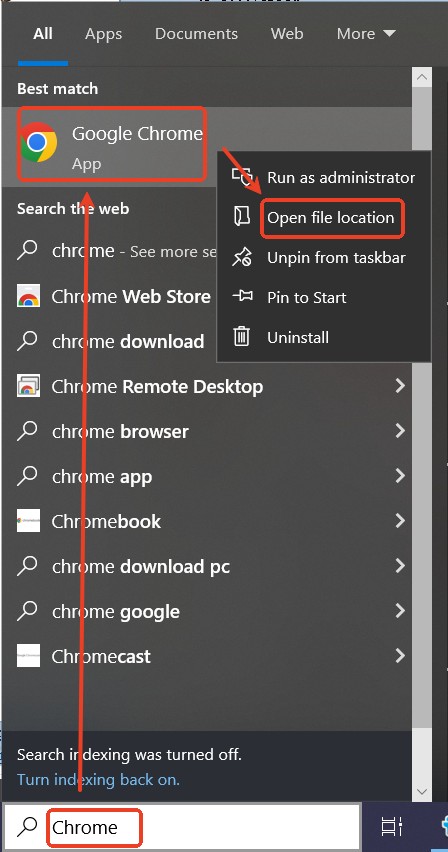Screen dimensions: 448x852
Task: Click magnifier icon beside chrome browser
Action: pyautogui.click(x=27, y=431)
